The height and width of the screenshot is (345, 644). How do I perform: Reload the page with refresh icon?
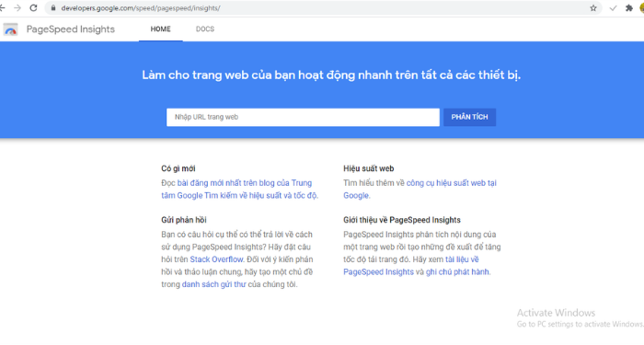click(34, 7)
